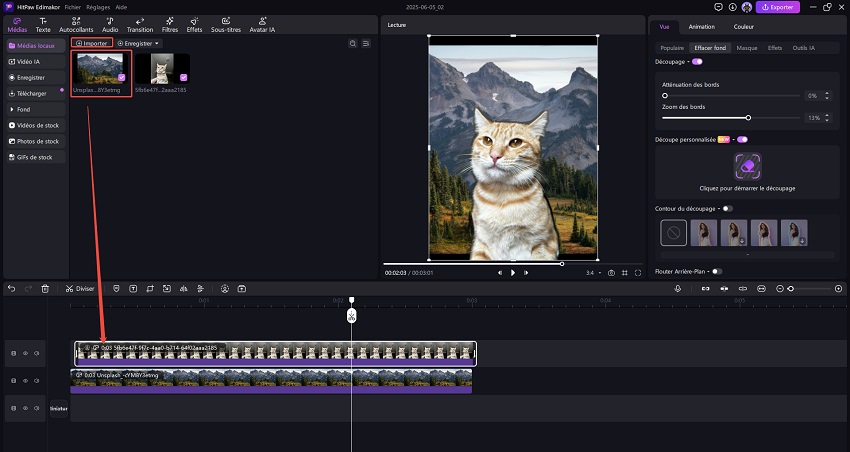Expand the Fond sidebar item
This screenshot has width=850, height=452.
tap(37, 109)
